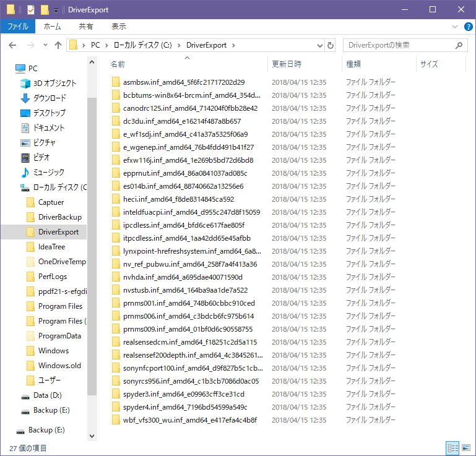This screenshot has width=476, height=456.
Task: Go forward with the forward arrow
Action: pyautogui.click(x=31, y=45)
